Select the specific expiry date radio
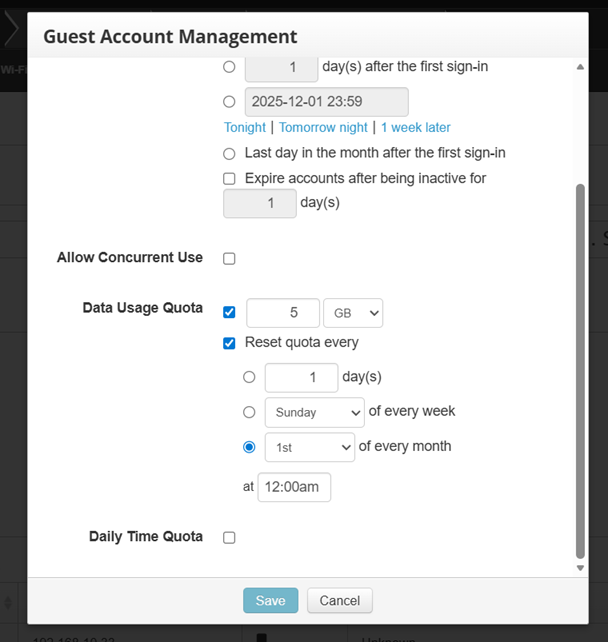Image resolution: width=608 pixels, height=642 pixels. coord(229,102)
